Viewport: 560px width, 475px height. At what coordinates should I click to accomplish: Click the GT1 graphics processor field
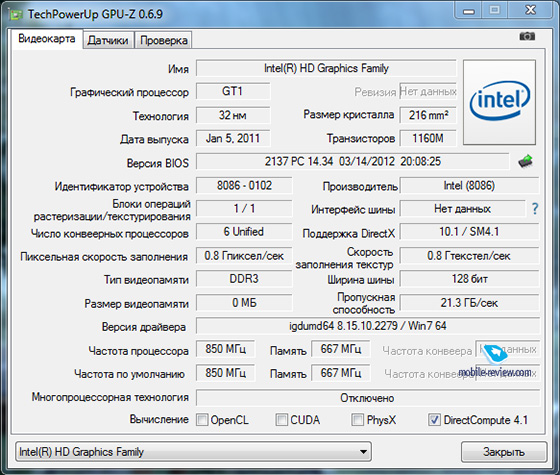pyautogui.click(x=233, y=91)
